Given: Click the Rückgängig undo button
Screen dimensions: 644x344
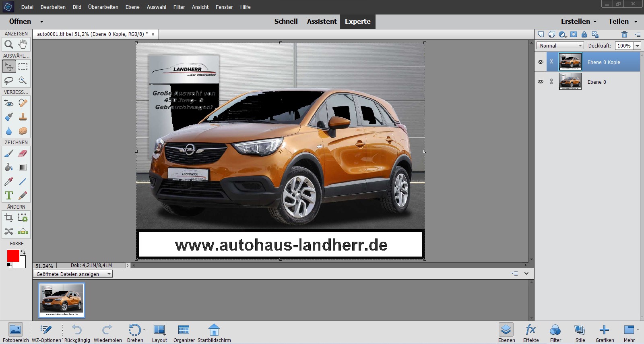Looking at the screenshot, I should [77, 333].
